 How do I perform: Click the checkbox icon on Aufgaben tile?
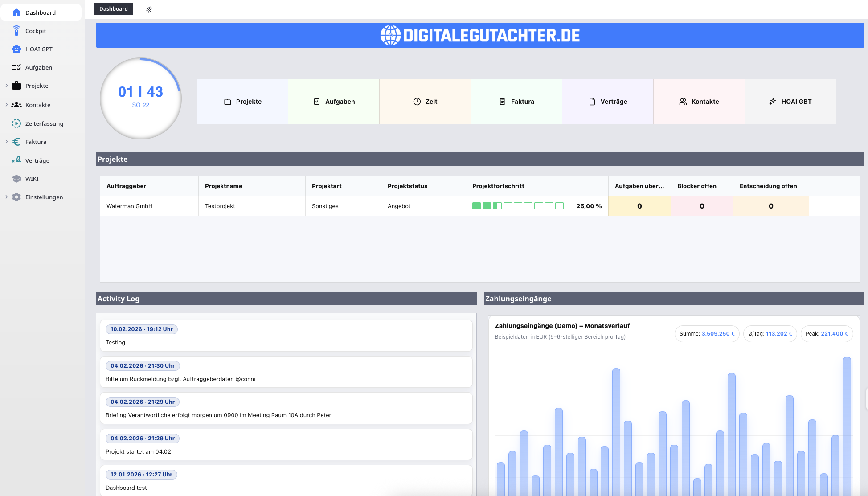317,102
